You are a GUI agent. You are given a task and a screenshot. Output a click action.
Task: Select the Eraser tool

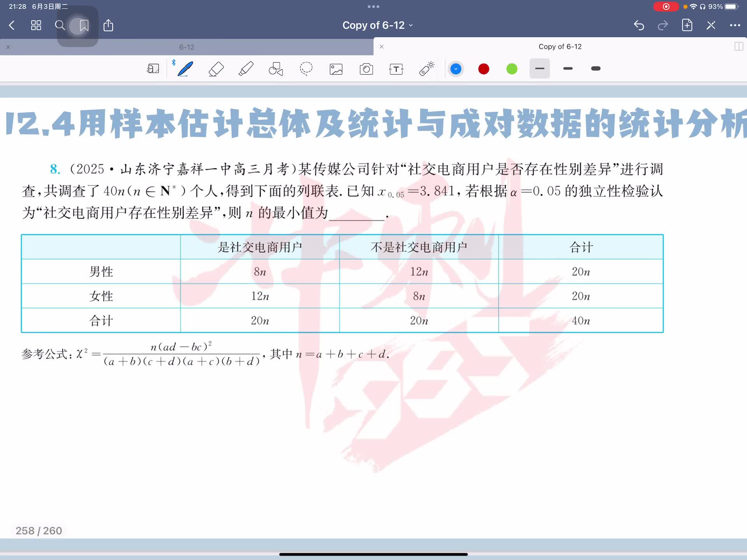coord(216,69)
